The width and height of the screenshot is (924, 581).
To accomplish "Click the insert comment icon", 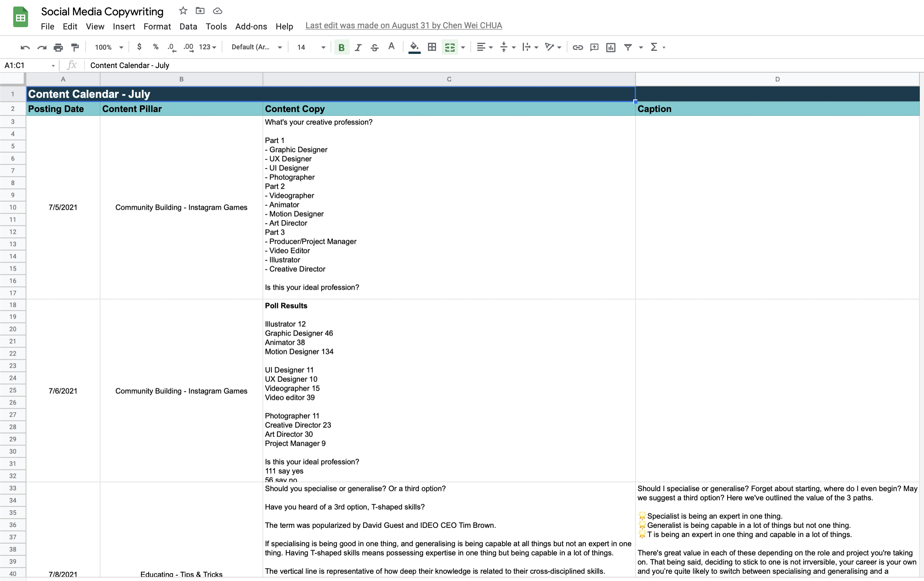I will [x=594, y=47].
